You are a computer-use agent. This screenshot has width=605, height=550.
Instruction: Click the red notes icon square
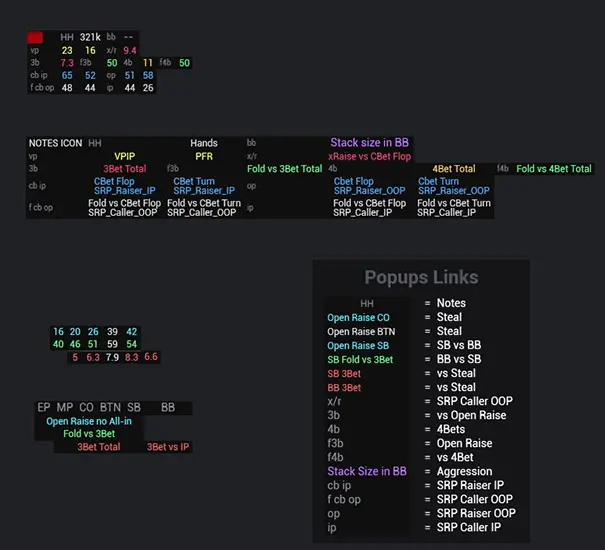[35, 37]
